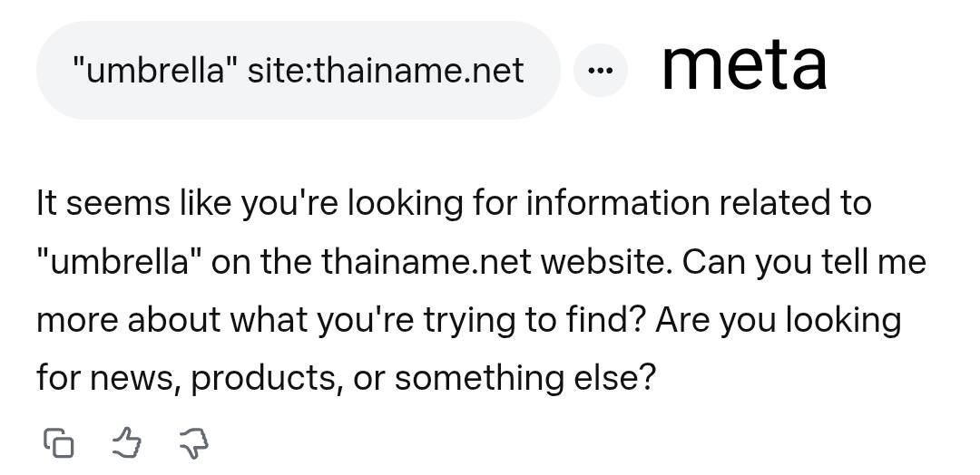The height and width of the screenshot is (475, 980).
Task: Click the phrase "related to" in the response
Action: coord(795,203)
